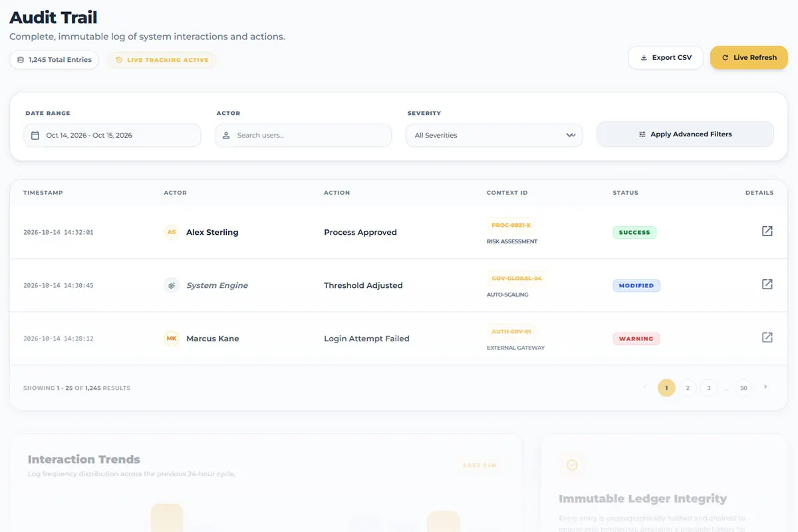This screenshot has height=532, width=798.
Task: Click the user icon in Actor search
Action: (226, 135)
